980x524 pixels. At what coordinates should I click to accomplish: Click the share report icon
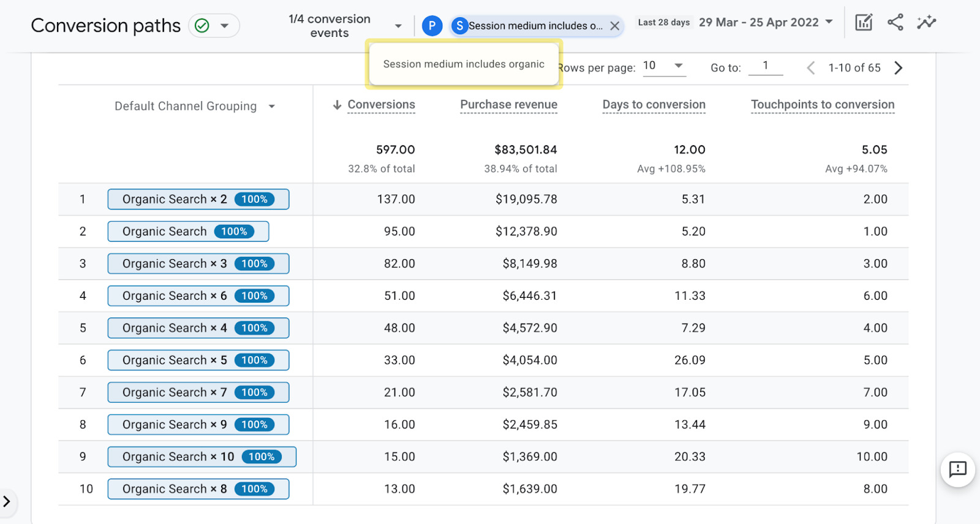pos(895,23)
